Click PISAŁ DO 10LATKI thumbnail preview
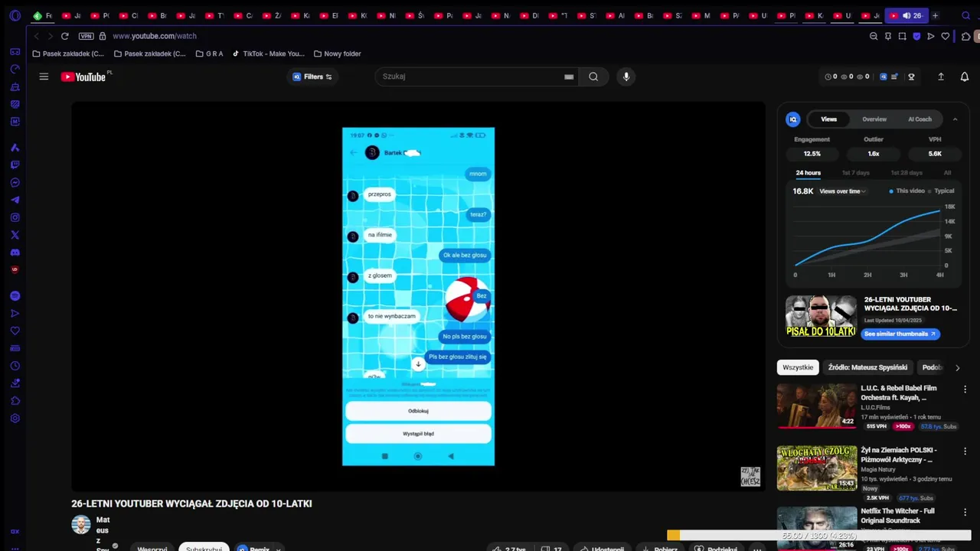The image size is (980, 551). click(821, 317)
